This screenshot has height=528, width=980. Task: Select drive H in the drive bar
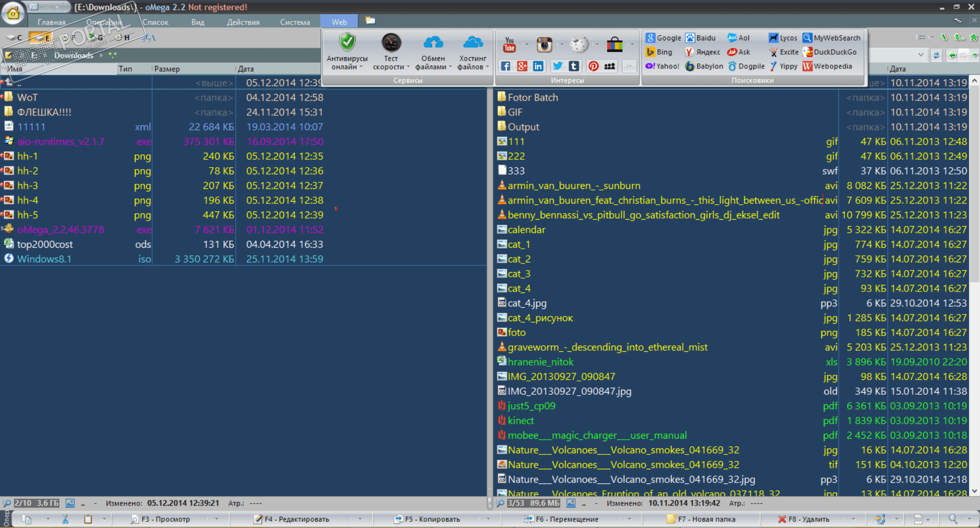point(122,37)
